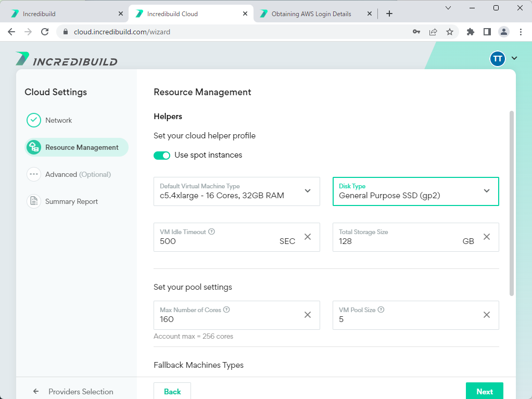Clear the Total Storage Size field

(x=486, y=237)
